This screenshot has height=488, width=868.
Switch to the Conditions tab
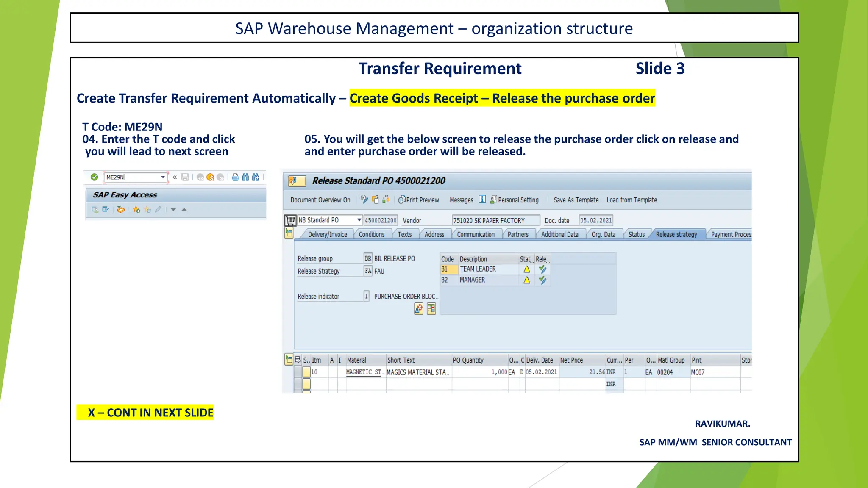372,235
